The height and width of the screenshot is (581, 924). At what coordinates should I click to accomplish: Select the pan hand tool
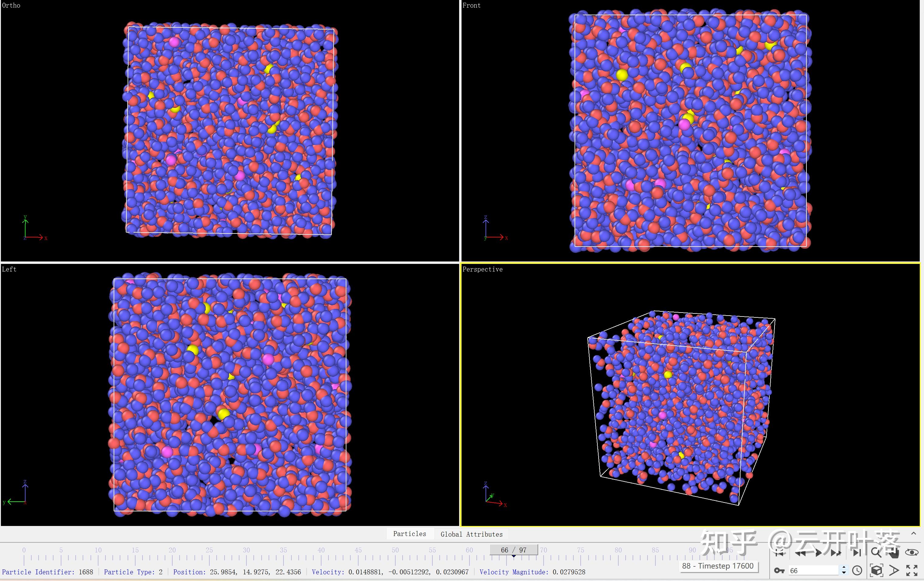[x=895, y=553]
